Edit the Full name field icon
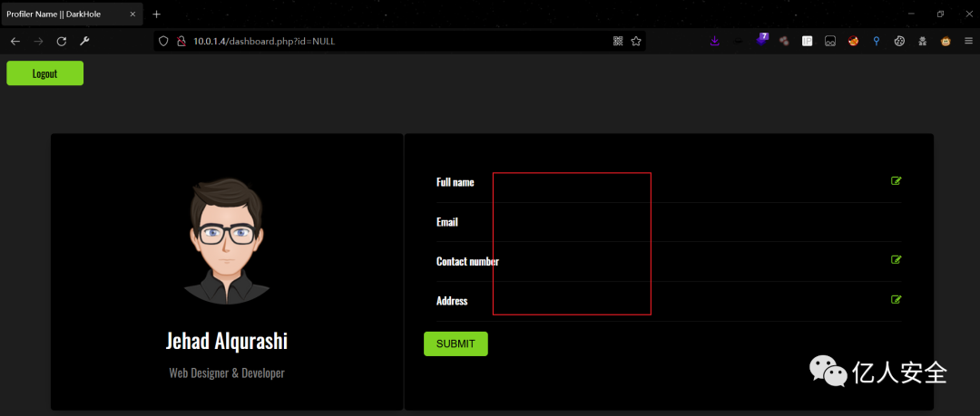This screenshot has height=416, width=980. point(896,181)
